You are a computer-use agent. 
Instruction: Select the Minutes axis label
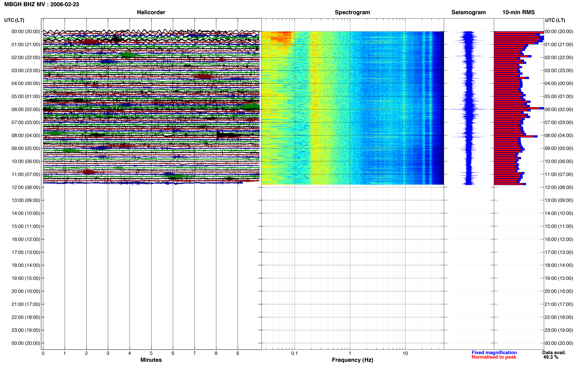(151, 360)
